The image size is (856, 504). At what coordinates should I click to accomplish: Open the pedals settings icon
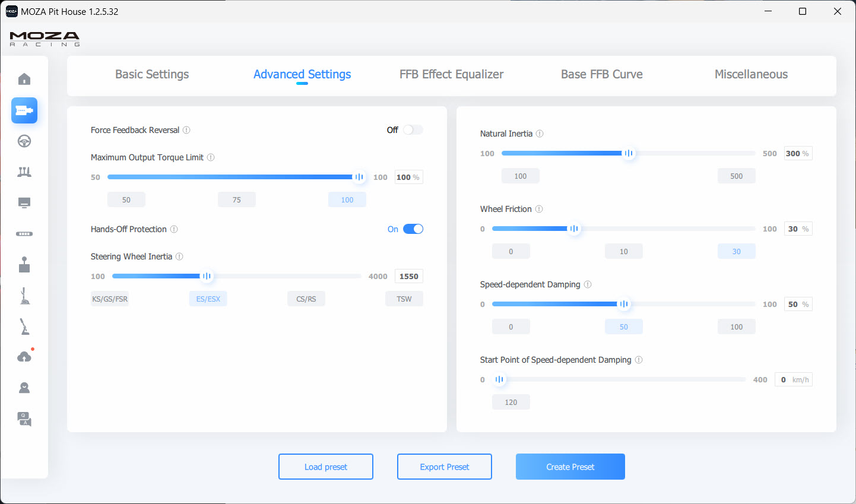24,172
